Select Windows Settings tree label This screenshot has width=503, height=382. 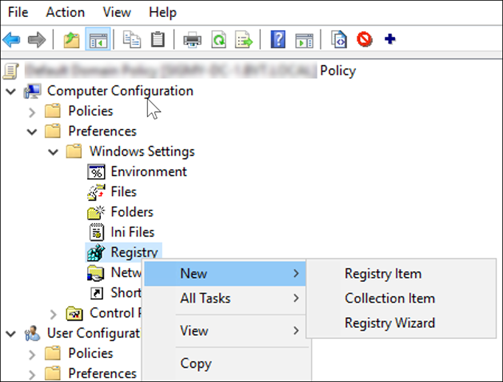(142, 151)
